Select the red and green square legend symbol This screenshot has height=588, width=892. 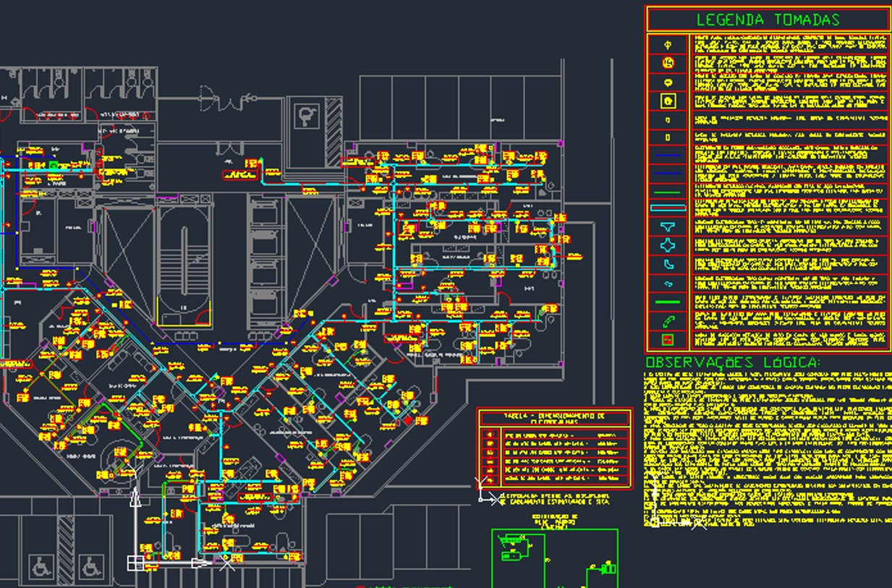coord(668,339)
